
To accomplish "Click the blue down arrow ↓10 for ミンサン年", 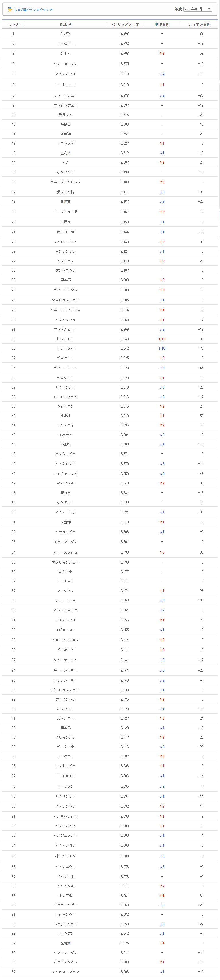I will click(162, 348).
